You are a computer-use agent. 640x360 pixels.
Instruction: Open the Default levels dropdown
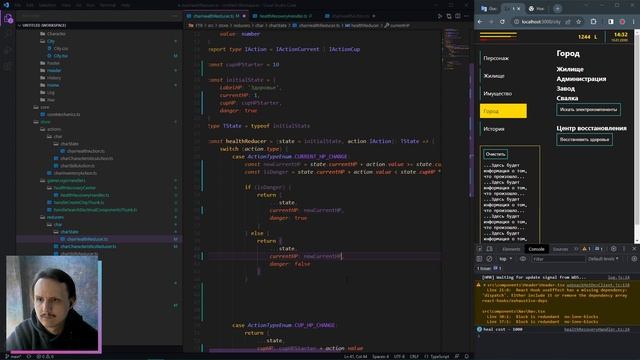point(603,259)
